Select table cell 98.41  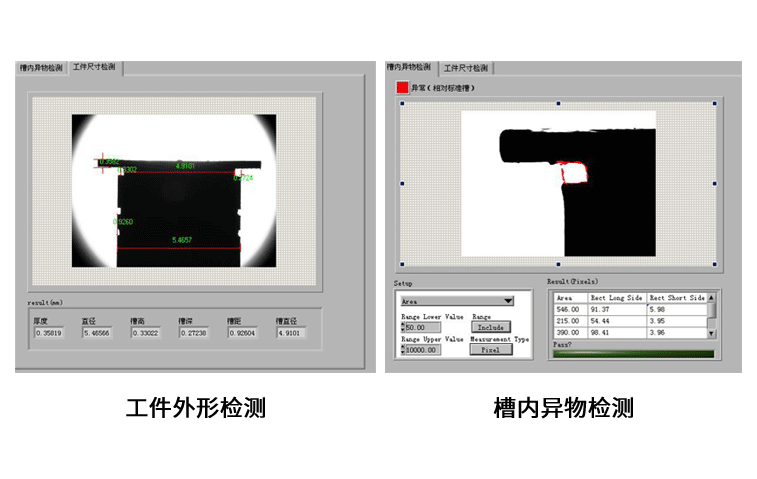pos(617,333)
